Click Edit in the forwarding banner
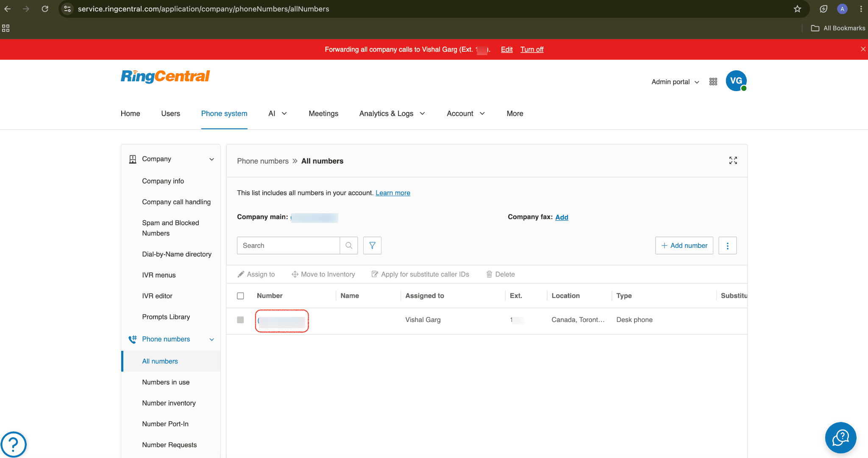Viewport: 868px width, 458px height. [506, 49]
